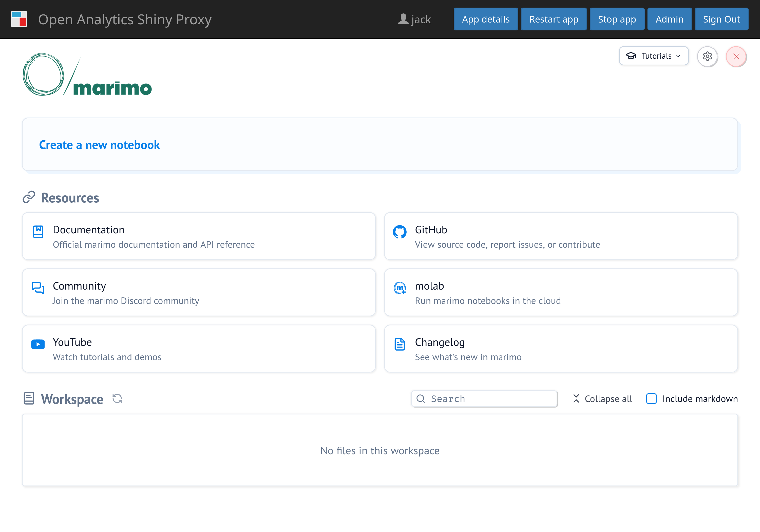The width and height of the screenshot is (760, 532).
Task: Click the Open Analytics Shiny Proxy title
Action: coord(125,19)
